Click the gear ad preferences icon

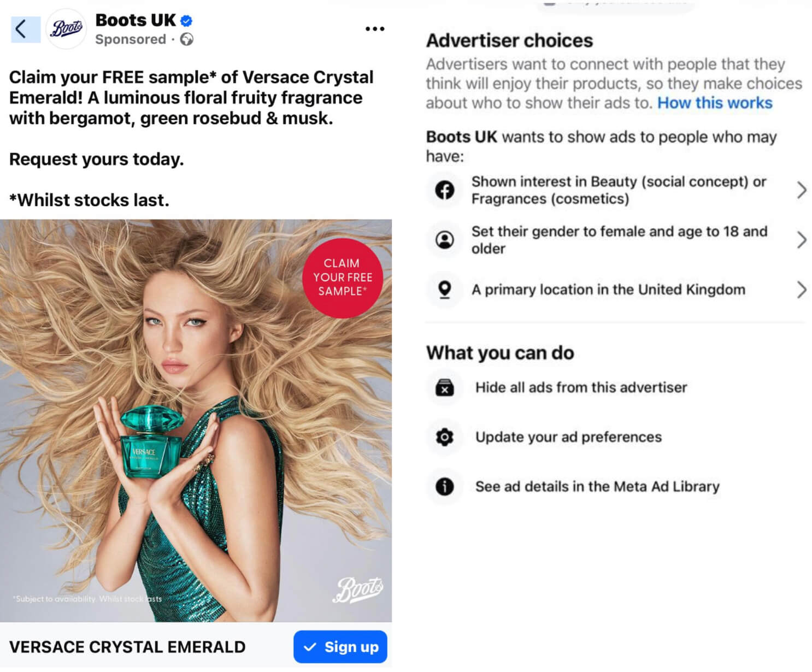point(445,437)
